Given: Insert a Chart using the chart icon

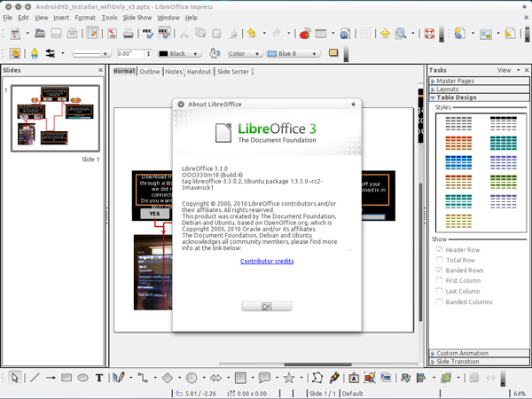Looking at the screenshot, I should point(305,34).
